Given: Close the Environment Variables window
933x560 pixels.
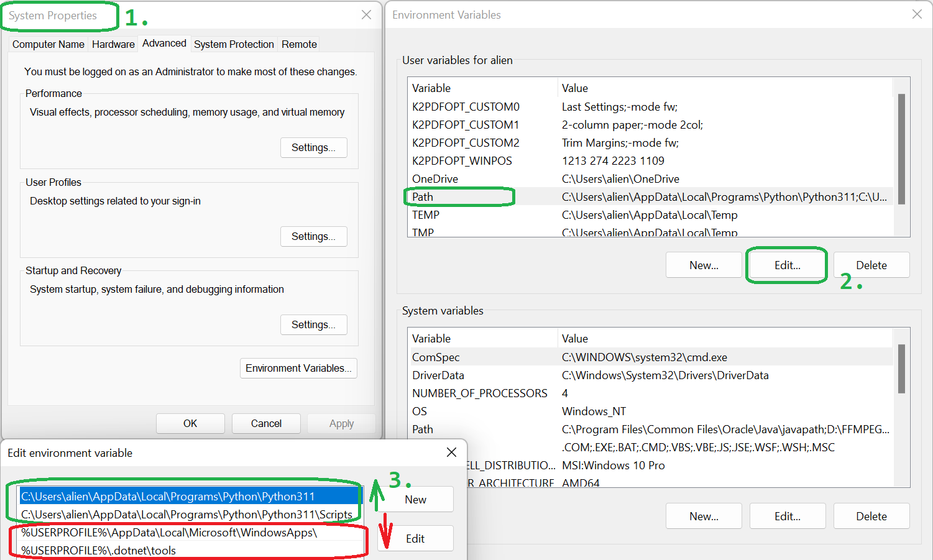Looking at the screenshot, I should [x=917, y=14].
